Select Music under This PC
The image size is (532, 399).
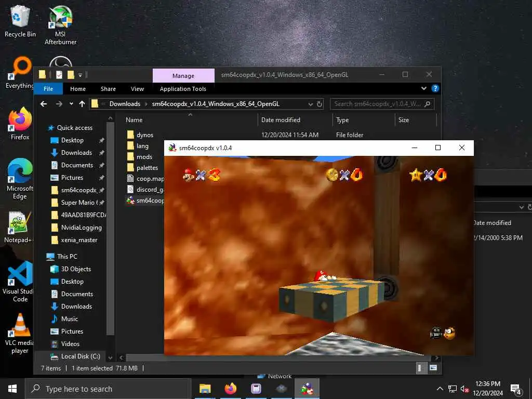click(x=65, y=319)
